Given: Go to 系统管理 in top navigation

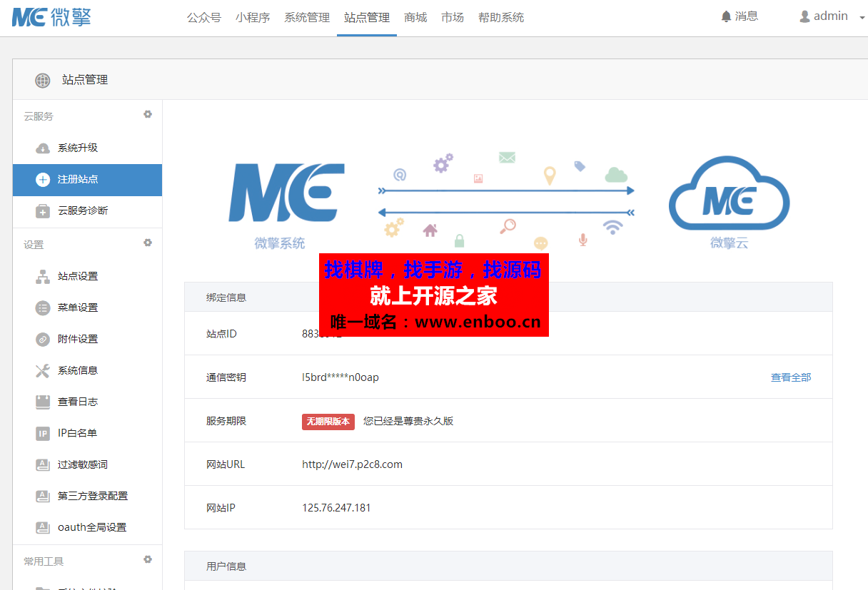Looking at the screenshot, I should 307,18.
